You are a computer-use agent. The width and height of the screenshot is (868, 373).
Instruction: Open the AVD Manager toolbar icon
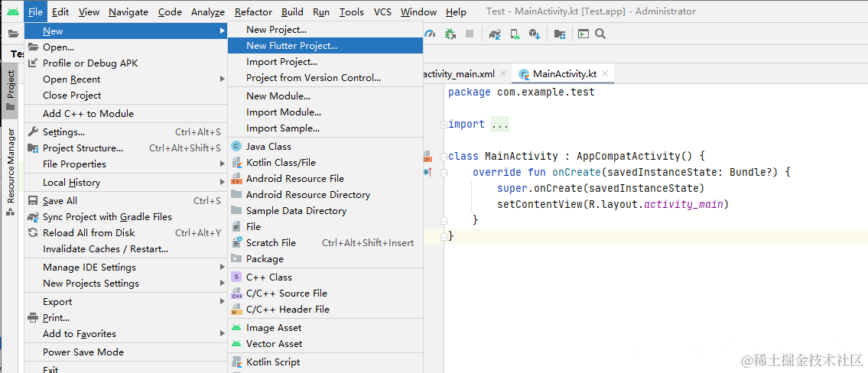(515, 34)
